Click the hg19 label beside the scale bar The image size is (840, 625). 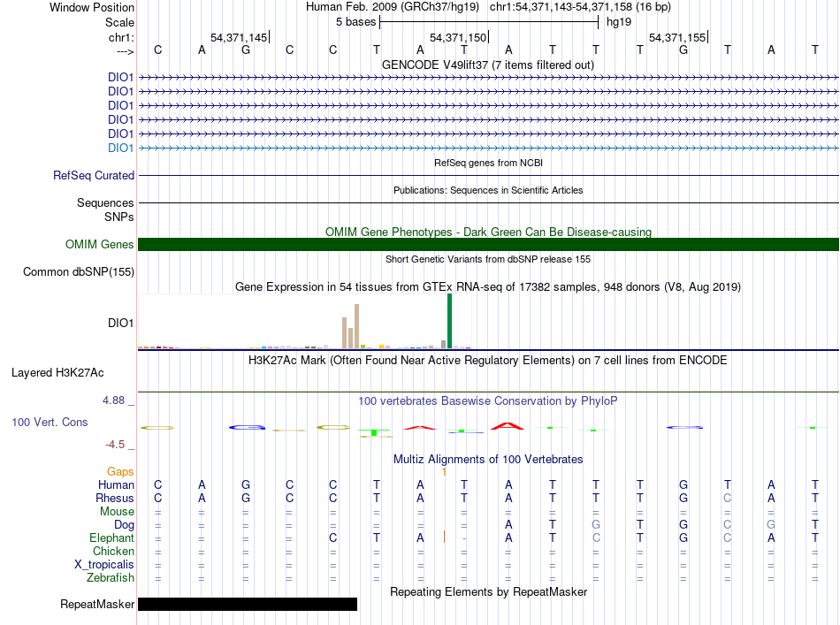[619, 22]
